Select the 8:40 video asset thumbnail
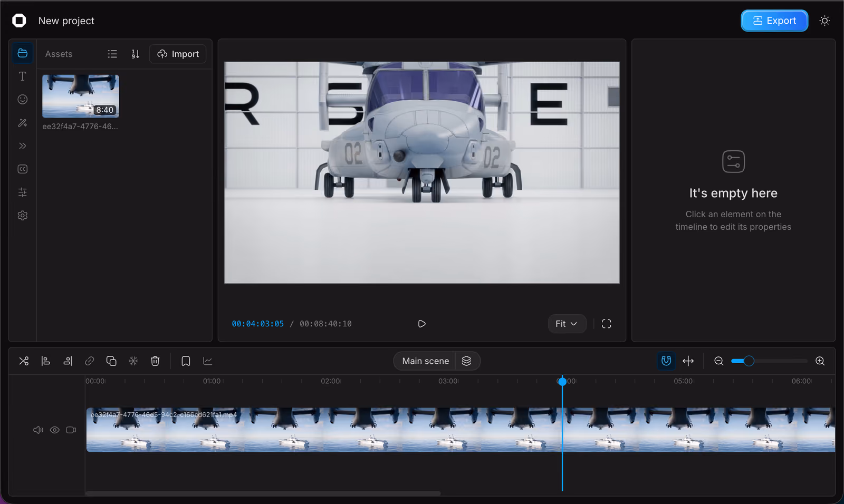The height and width of the screenshot is (504, 844). tap(81, 96)
